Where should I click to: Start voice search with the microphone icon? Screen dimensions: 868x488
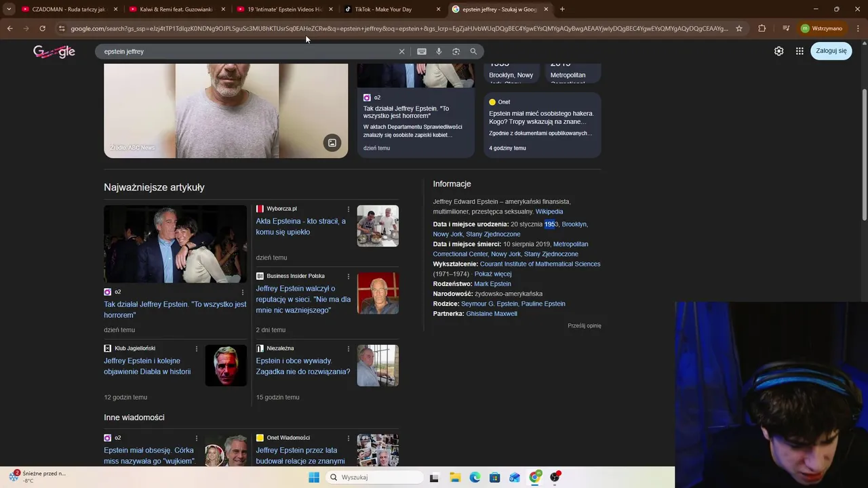439,52
